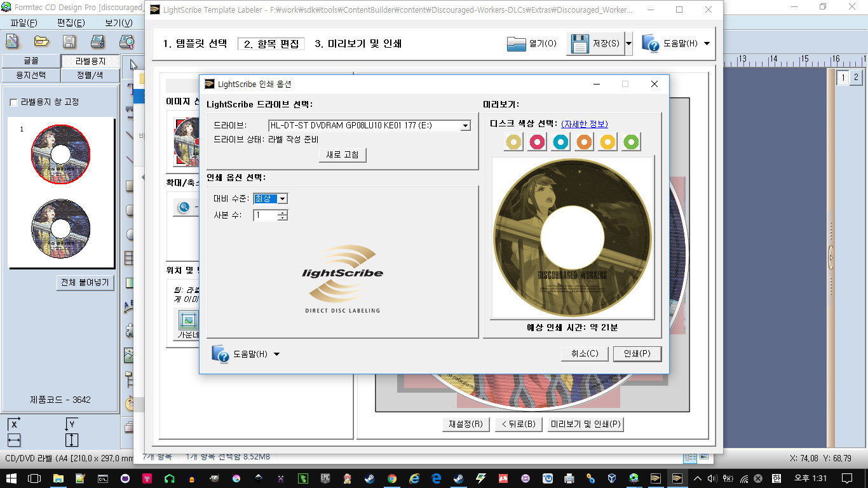This screenshot has width=868, height=488.
Task: Click the 인쇄(P) print button
Action: pyautogui.click(x=637, y=354)
